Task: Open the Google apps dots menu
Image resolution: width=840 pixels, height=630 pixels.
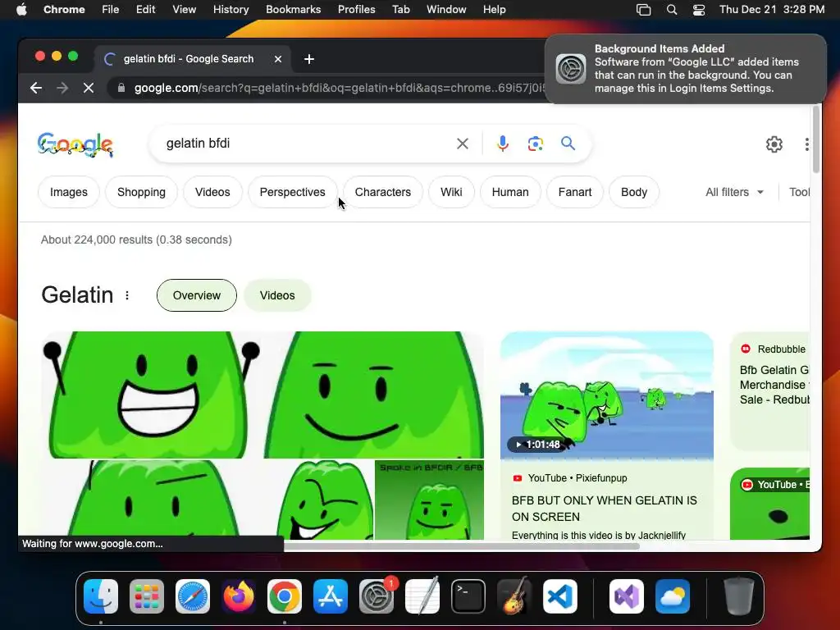Action: pyautogui.click(x=806, y=144)
